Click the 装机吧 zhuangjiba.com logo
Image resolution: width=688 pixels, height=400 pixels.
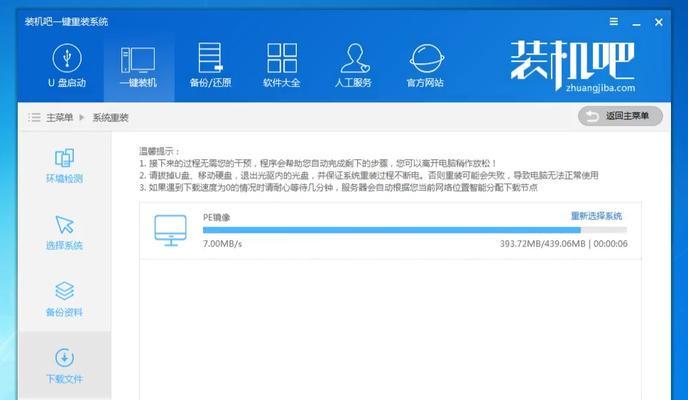[573, 66]
